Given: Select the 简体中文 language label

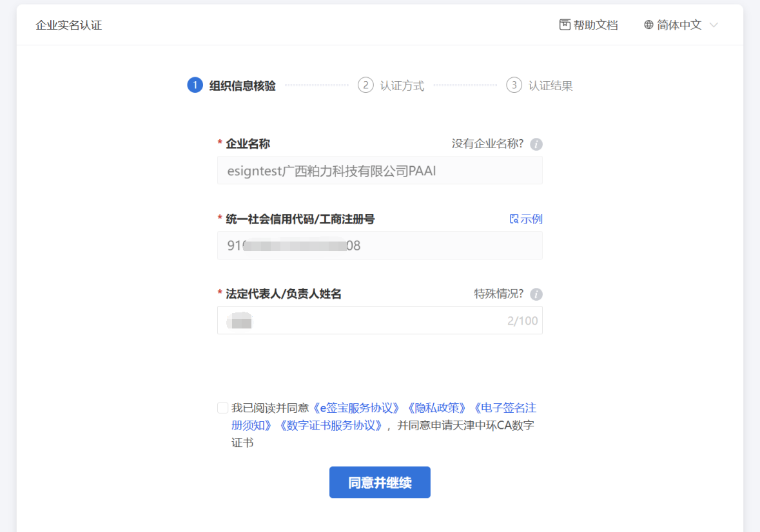Looking at the screenshot, I should 679,24.
